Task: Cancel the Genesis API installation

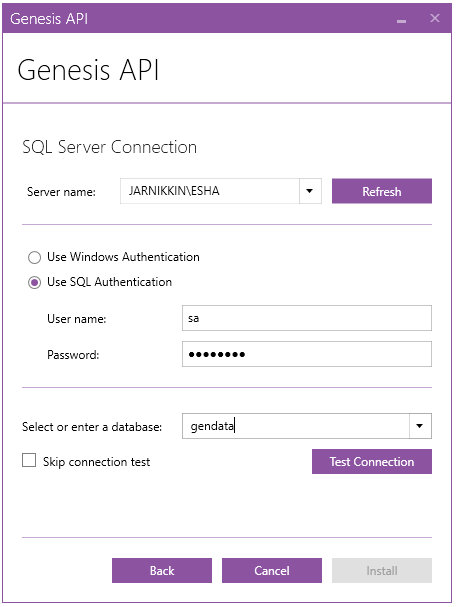Action: [272, 571]
